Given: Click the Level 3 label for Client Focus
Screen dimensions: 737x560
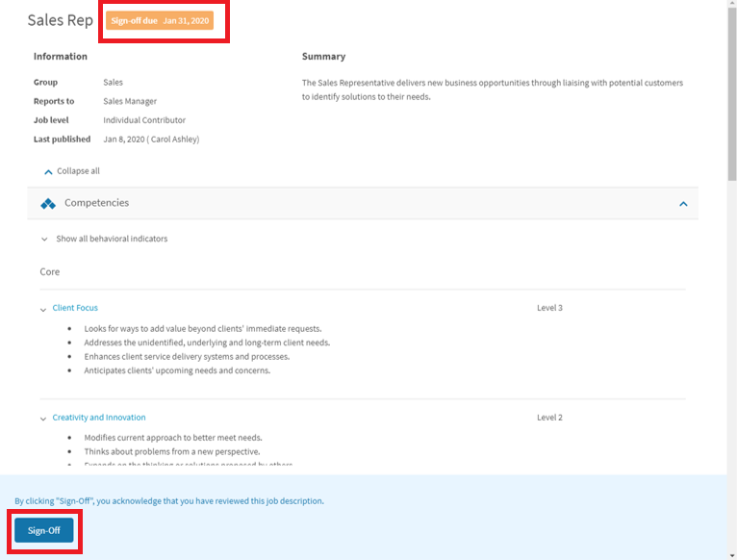Looking at the screenshot, I should click(x=549, y=308).
